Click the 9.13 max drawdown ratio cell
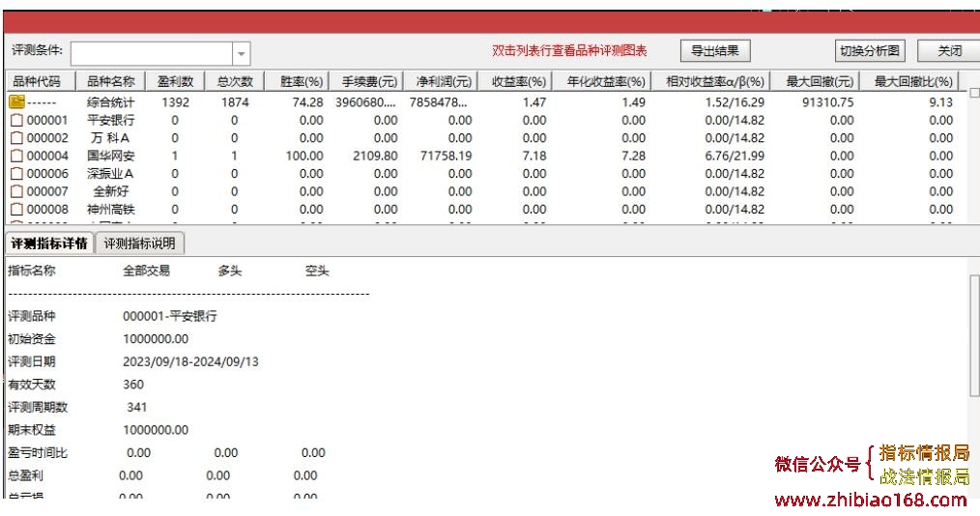The width and height of the screenshot is (980, 516). point(940,101)
